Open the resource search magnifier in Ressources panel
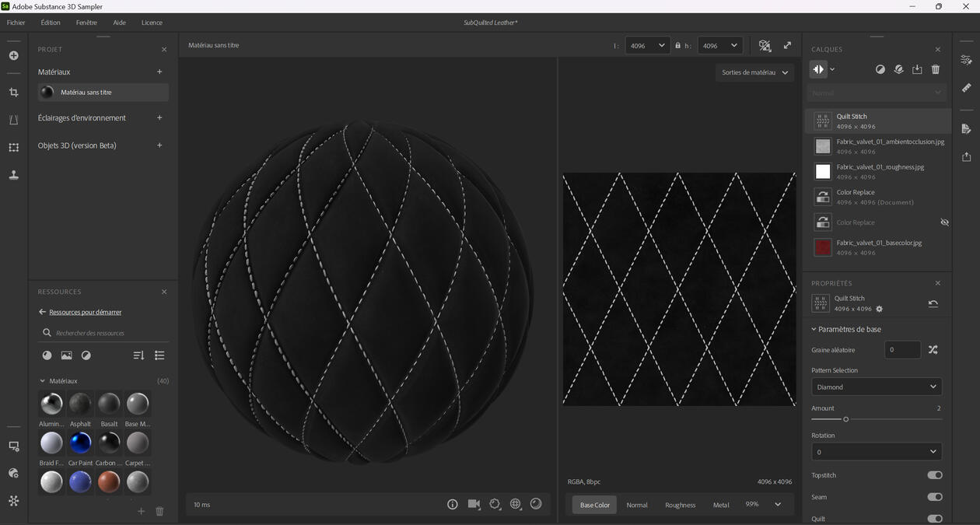The image size is (980, 525). point(47,332)
